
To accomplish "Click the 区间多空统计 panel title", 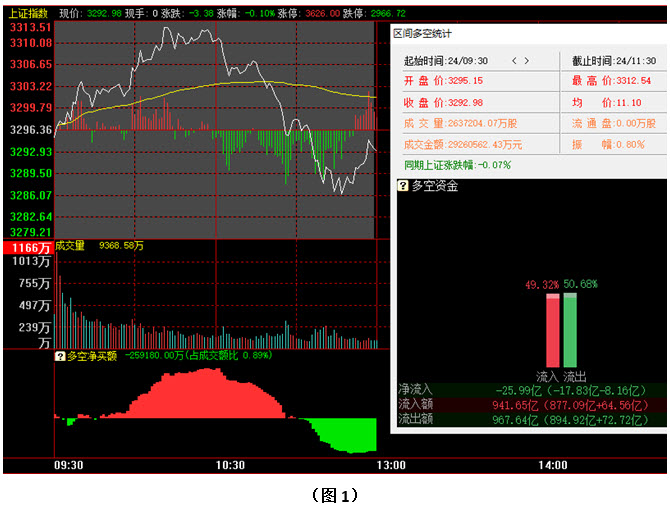I will [423, 33].
